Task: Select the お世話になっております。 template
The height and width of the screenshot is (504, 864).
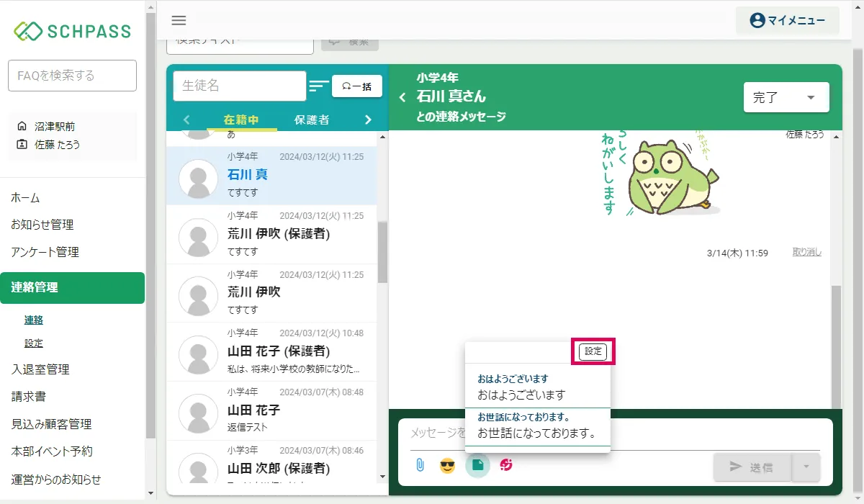Action: pos(537,426)
